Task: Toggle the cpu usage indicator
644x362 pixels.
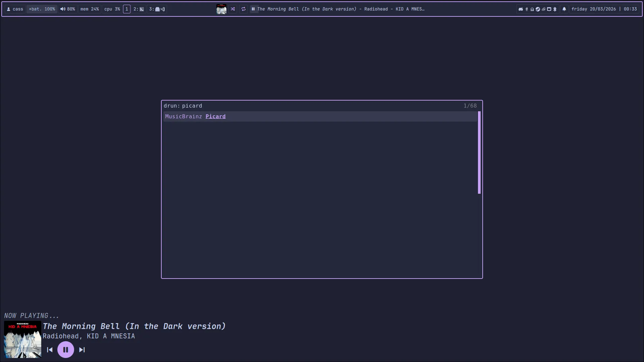Action: 112,9
